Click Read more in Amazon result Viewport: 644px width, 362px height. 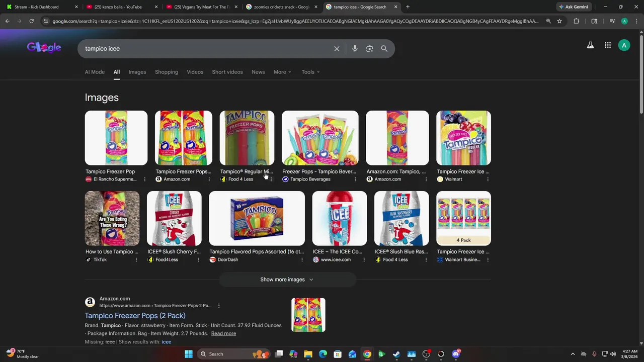pyautogui.click(x=223, y=333)
